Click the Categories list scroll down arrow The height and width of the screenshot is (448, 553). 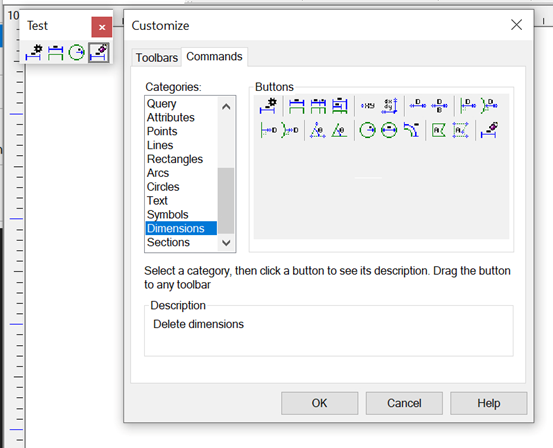[x=226, y=243]
